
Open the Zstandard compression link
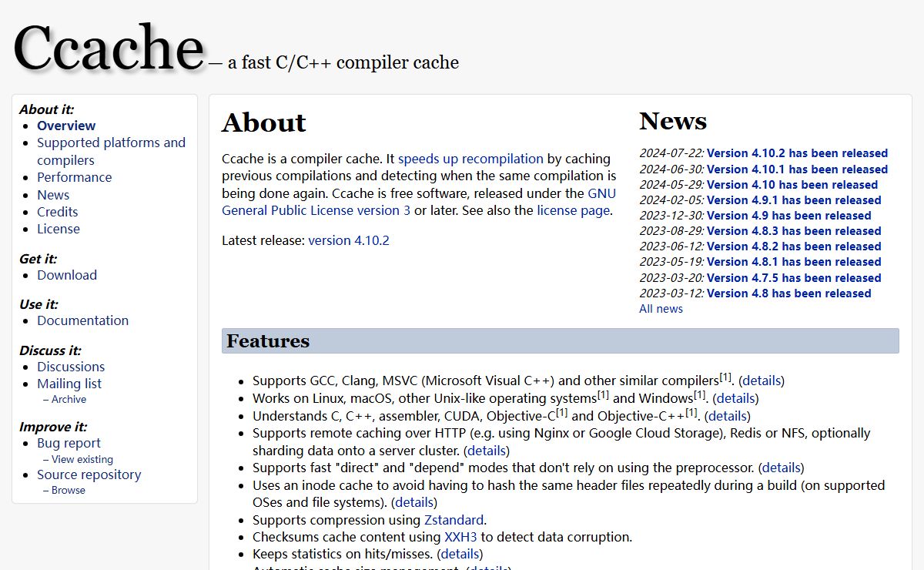pos(454,520)
